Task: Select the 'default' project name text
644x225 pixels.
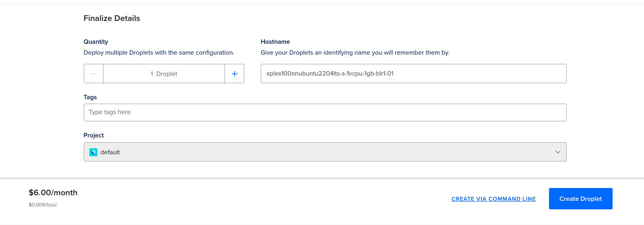Action: [x=110, y=152]
